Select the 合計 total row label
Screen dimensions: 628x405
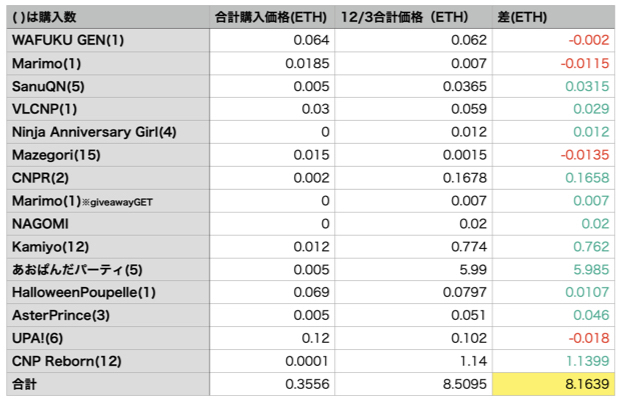(108, 384)
